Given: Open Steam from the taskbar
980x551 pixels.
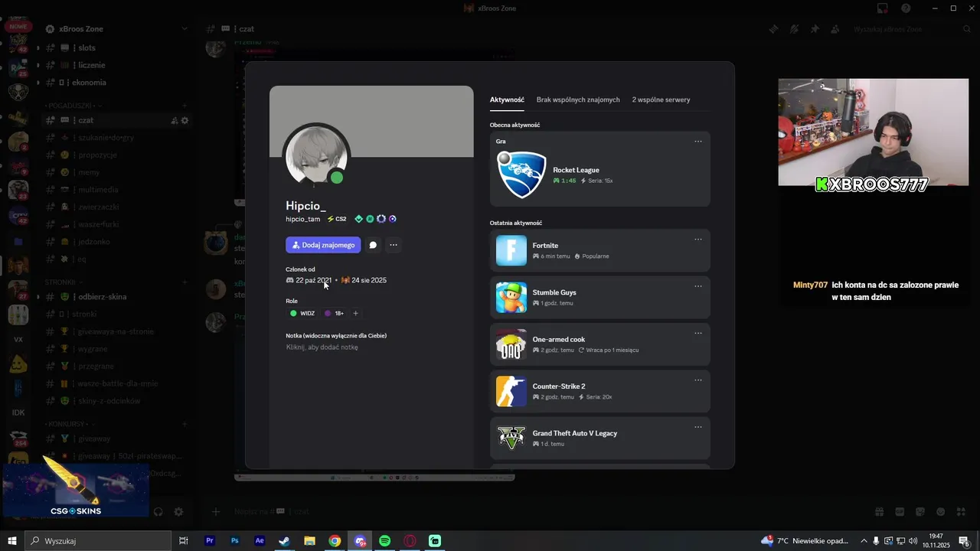Looking at the screenshot, I should (x=284, y=541).
